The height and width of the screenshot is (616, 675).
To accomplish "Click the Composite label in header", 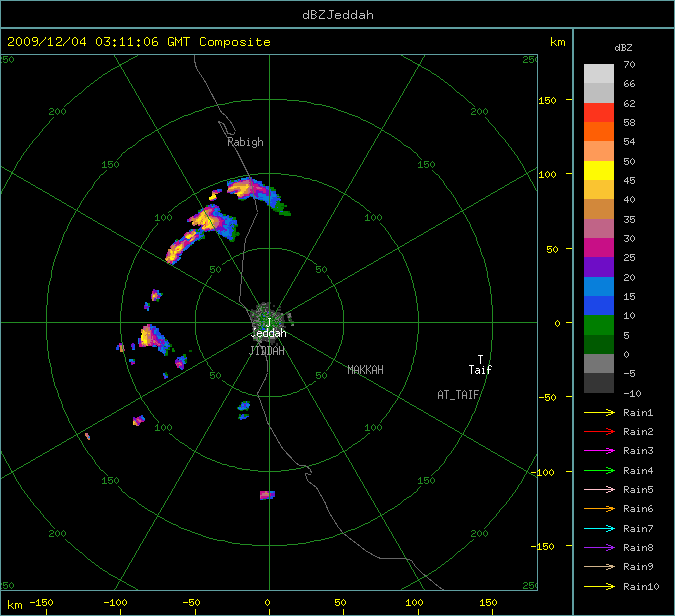I will 235,42.
